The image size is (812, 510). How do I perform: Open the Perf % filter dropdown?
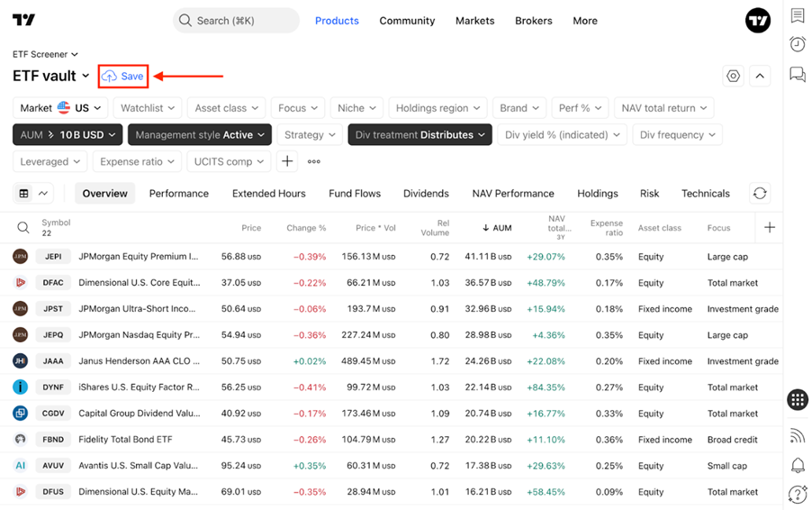[x=580, y=108]
